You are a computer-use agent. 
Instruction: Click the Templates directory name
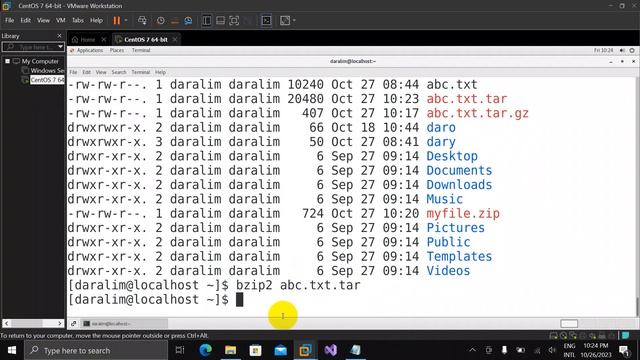pyautogui.click(x=459, y=256)
